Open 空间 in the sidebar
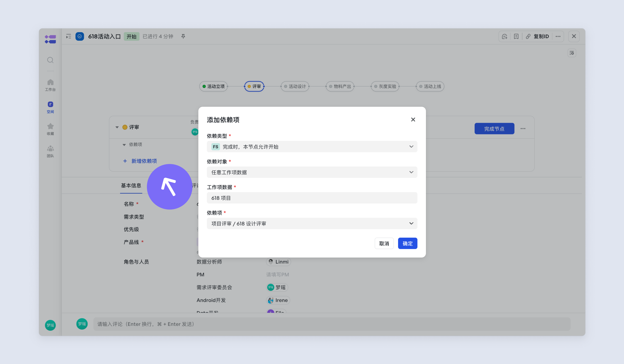Image resolution: width=624 pixels, height=364 pixels. (50, 107)
